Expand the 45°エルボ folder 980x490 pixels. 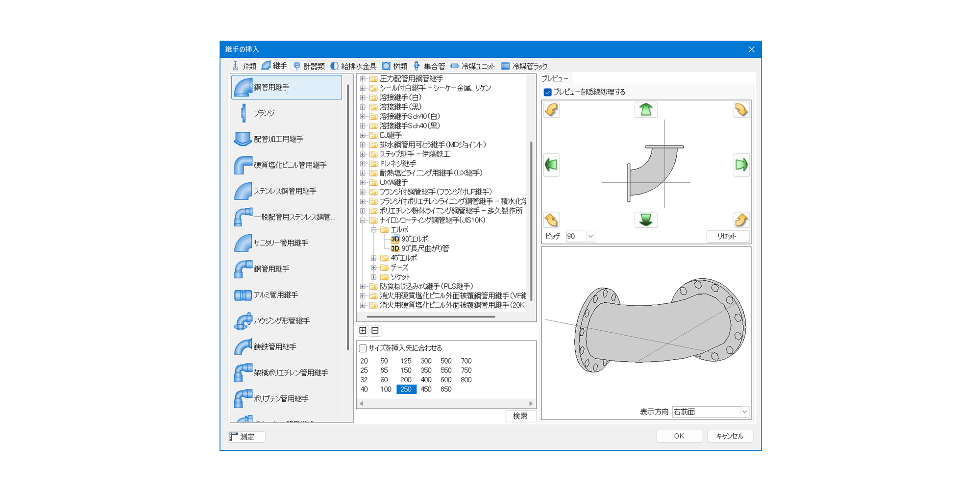(374, 258)
